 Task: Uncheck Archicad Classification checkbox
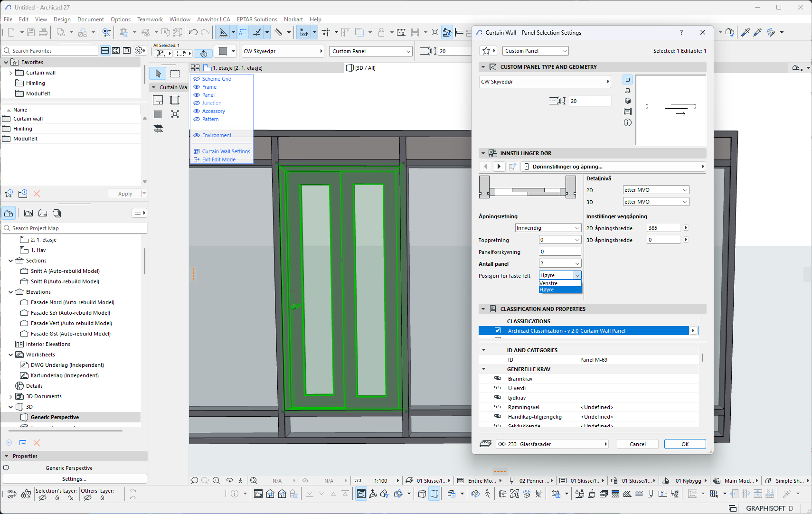click(x=498, y=331)
